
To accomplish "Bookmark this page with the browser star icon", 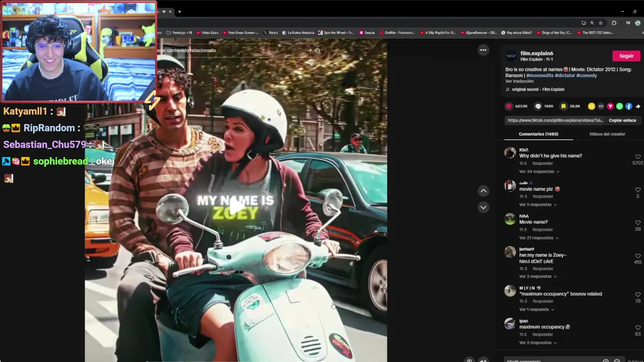I will click(600, 23).
